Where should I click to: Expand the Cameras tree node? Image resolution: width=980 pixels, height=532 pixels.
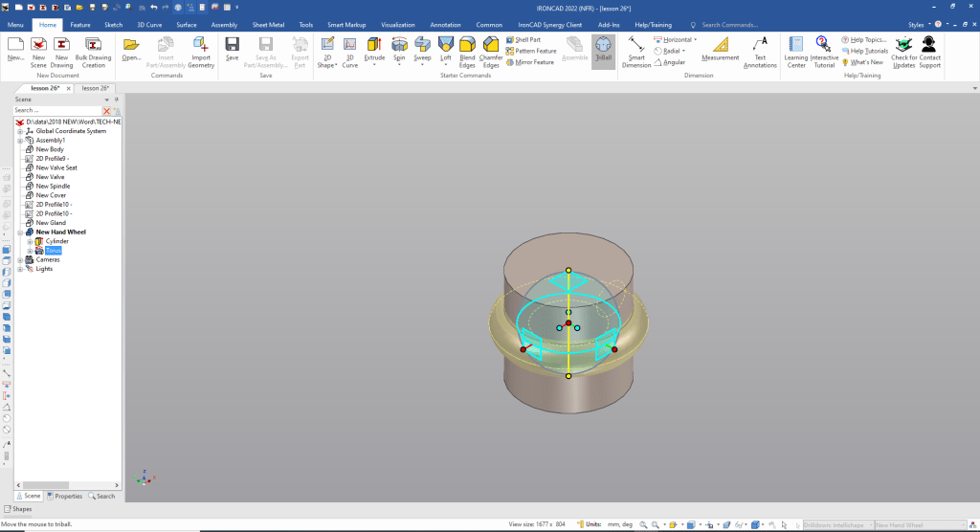click(20, 259)
